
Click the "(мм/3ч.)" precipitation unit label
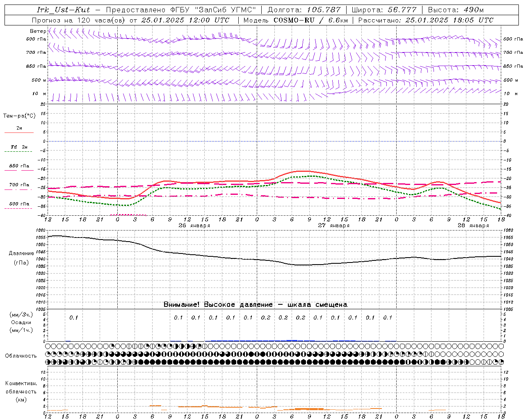point(21,315)
